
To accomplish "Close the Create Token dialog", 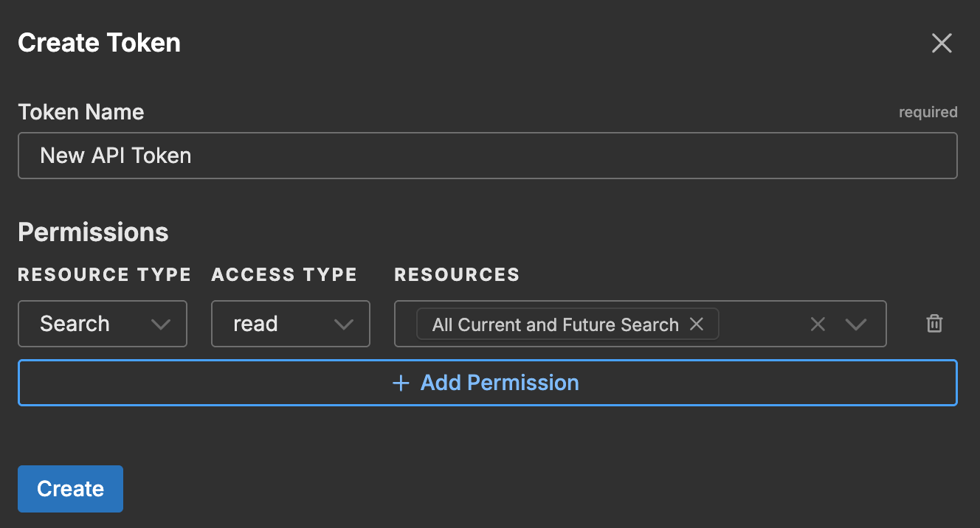I will [x=942, y=44].
